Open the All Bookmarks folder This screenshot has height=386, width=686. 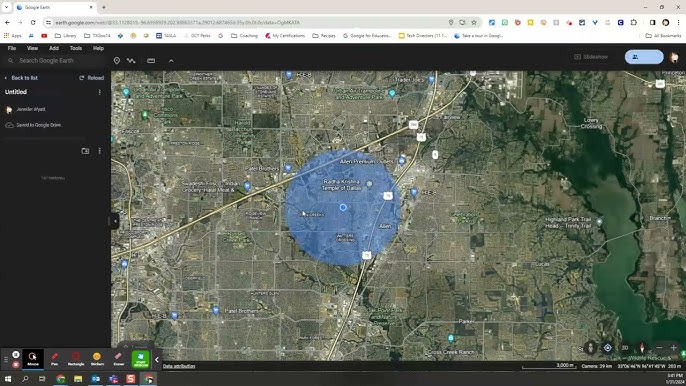[x=663, y=36]
